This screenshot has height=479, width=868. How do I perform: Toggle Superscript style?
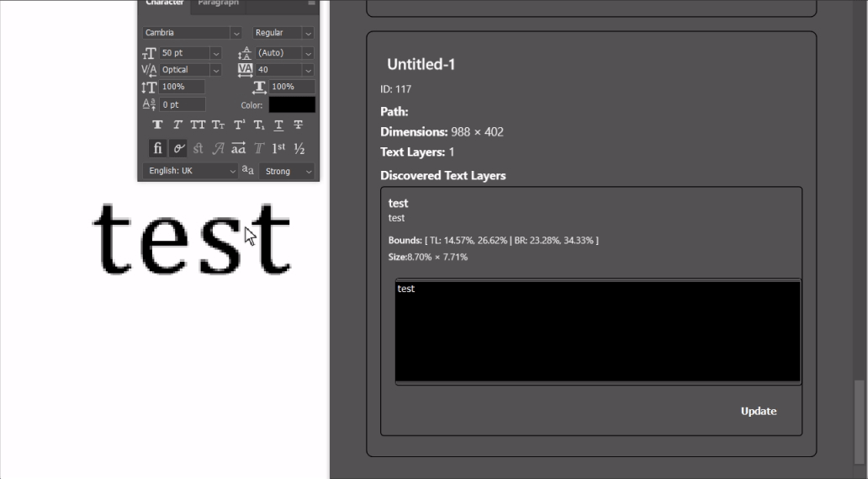click(239, 125)
